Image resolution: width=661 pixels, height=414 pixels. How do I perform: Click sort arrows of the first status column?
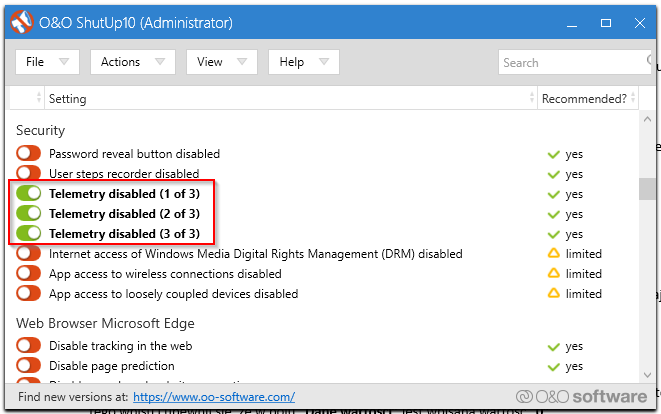39,97
